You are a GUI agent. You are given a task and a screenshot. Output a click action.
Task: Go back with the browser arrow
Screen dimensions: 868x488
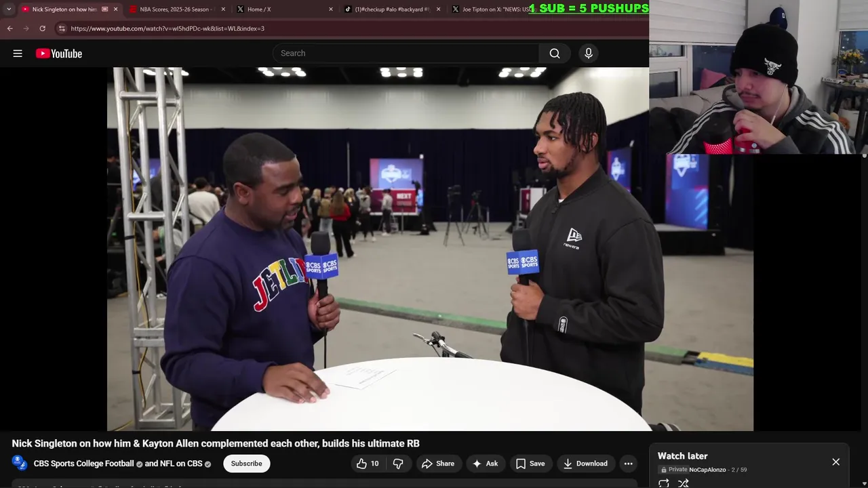click(9, 28)
